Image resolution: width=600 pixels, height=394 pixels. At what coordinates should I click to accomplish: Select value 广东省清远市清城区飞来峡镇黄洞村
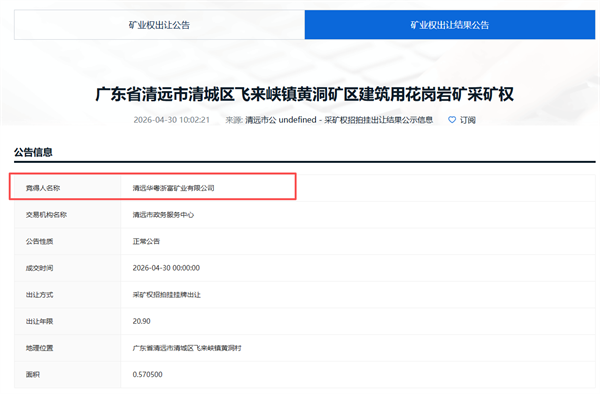(x=187, y=348)
